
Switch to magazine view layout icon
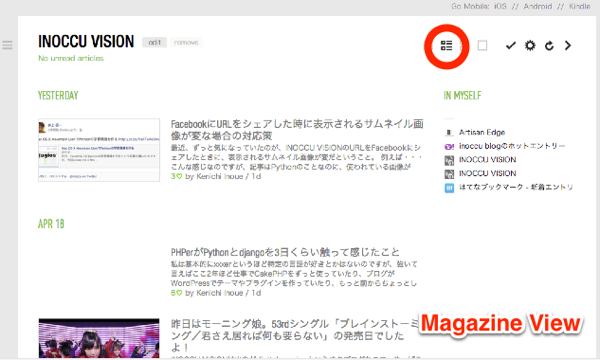[446, 46]
